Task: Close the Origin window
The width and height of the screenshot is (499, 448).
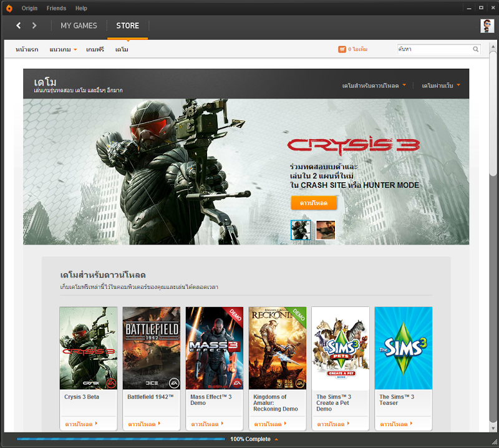Action: pyautogui.click(x=493, y=8)
